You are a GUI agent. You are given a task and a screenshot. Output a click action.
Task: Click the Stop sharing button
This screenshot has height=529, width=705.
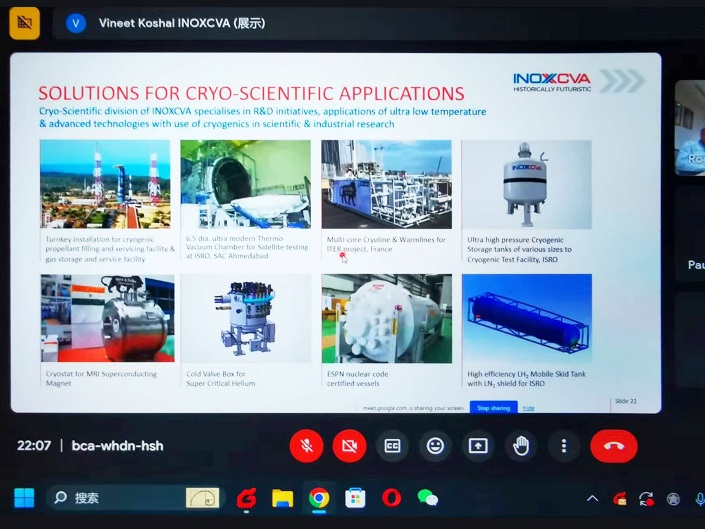[x=493, y=408]
